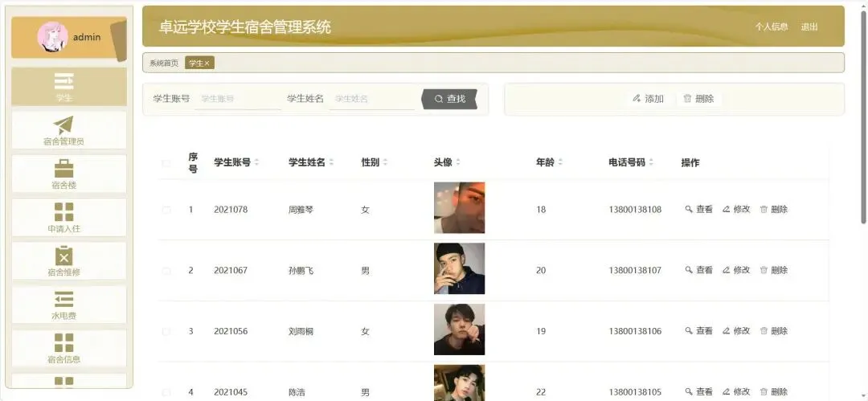
Task: Click 修改 edit icon for 刘雨桐
Action: [727, 331]
